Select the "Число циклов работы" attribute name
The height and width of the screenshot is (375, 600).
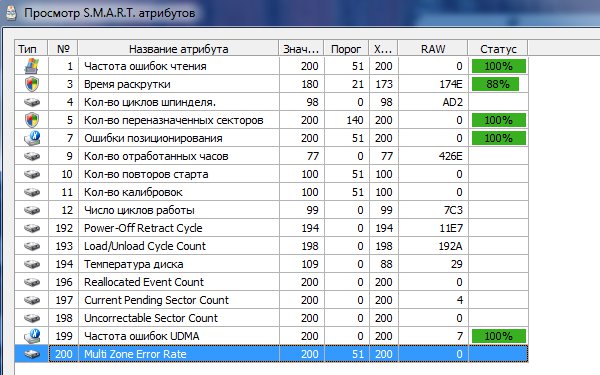pos(139,210)
